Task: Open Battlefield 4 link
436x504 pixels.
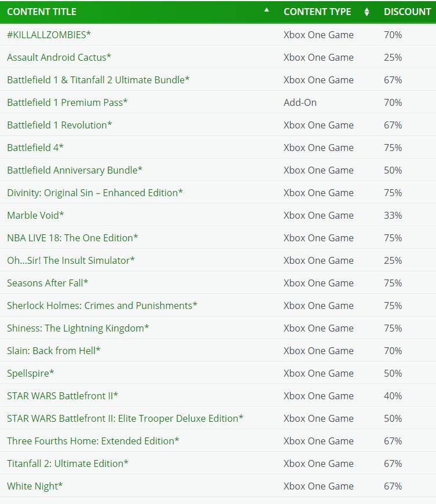Action: pos(35,148)
